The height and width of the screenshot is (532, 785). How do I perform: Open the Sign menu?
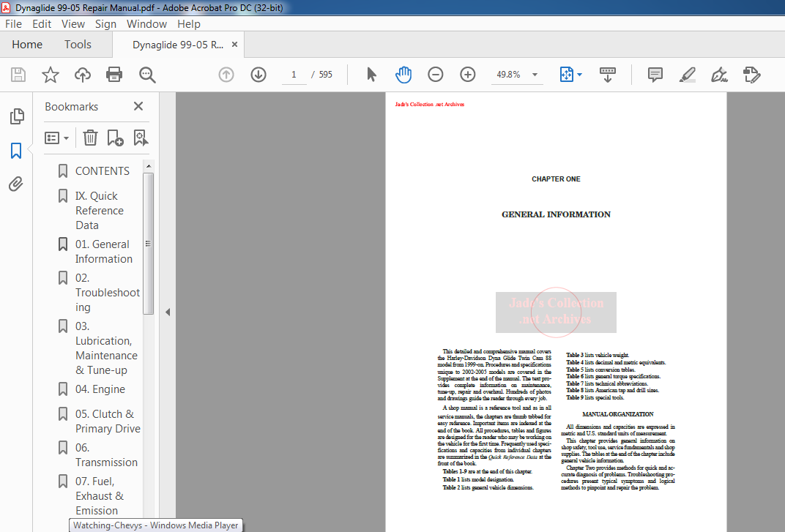(x=105, y=24)
